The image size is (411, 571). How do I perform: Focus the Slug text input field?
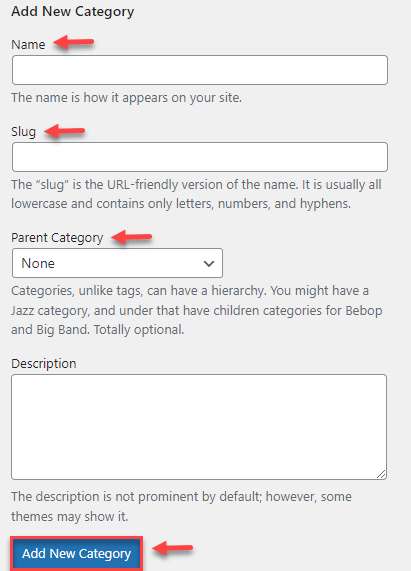point(199,157)
